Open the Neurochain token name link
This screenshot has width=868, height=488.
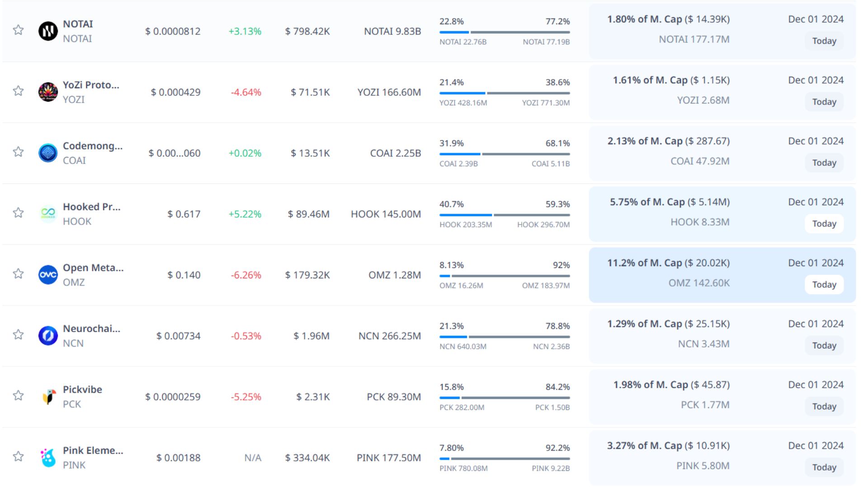(x=91, y=328)
